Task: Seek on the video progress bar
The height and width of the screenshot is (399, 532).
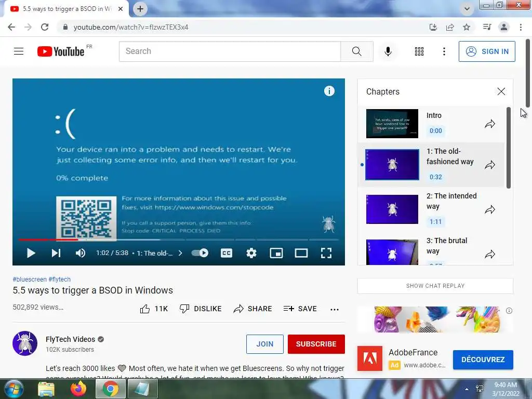Action: [179, 240]
